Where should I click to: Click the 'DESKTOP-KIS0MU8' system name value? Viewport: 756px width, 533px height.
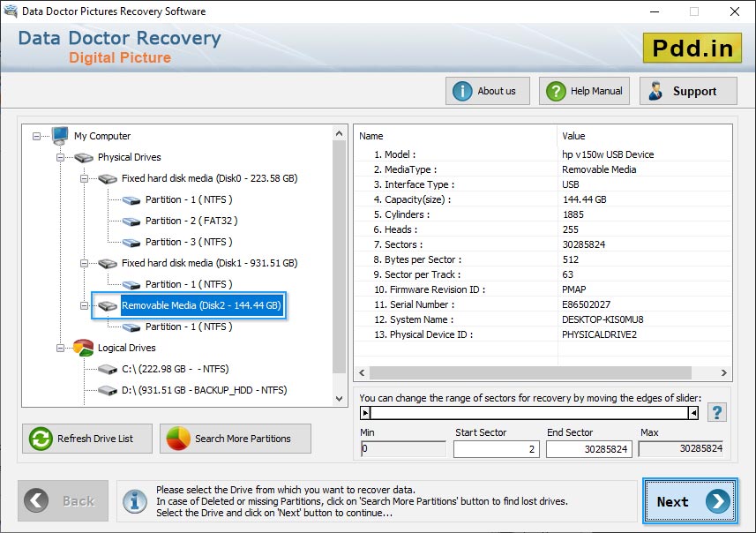pyautogui.click(x=603, y=319)
